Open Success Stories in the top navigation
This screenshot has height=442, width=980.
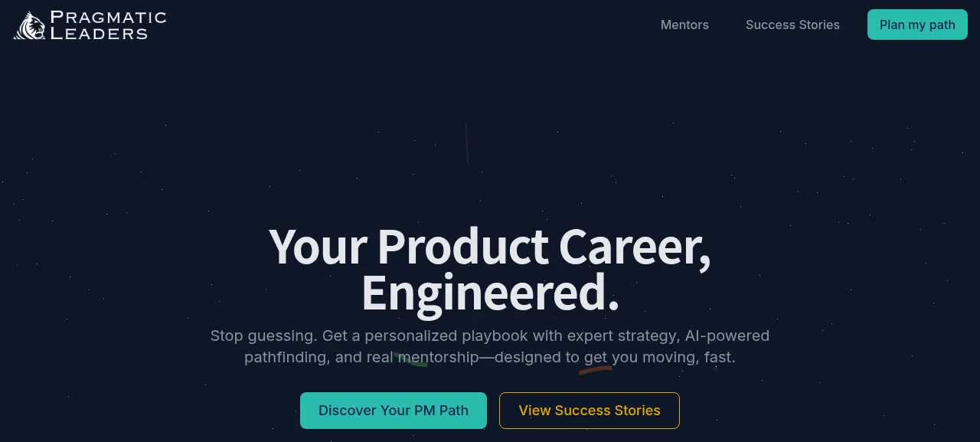pyautogui.click(x=792, y=25)
